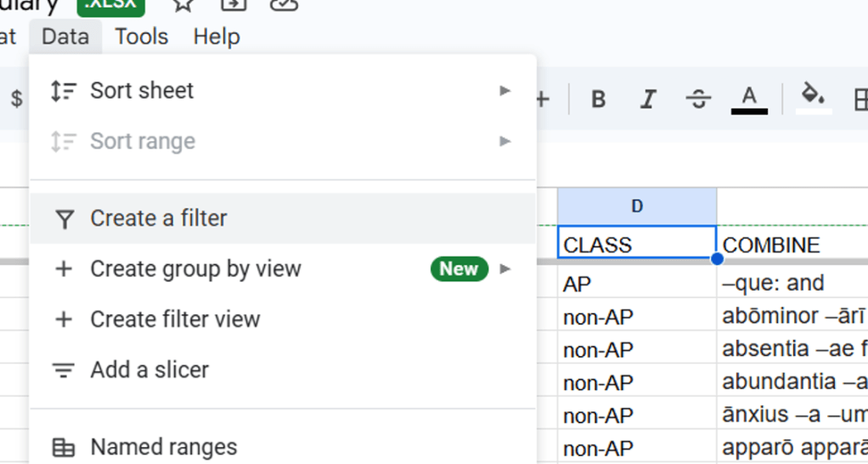Select Create a filter
The width and height of the screenshot is (868, 464).
(158, 218)
